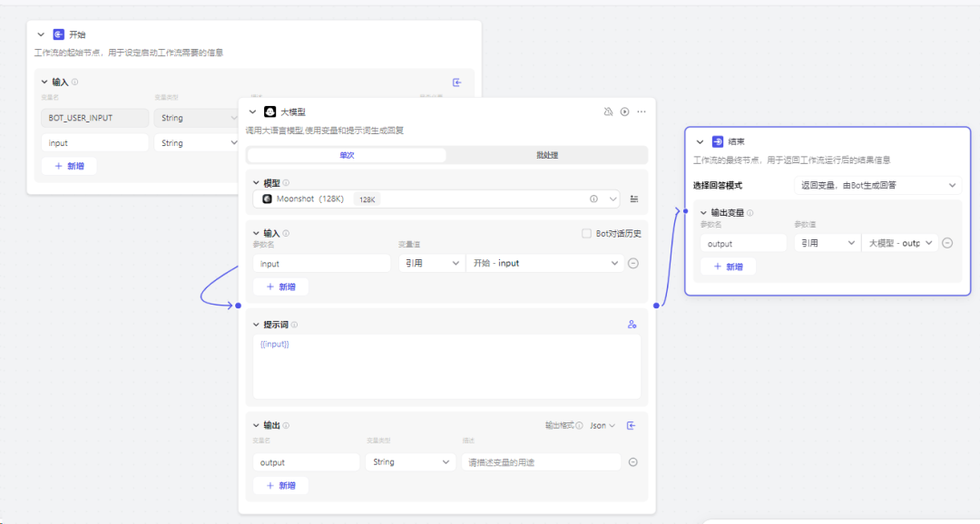Click the Start node icon

pos(58,34)
